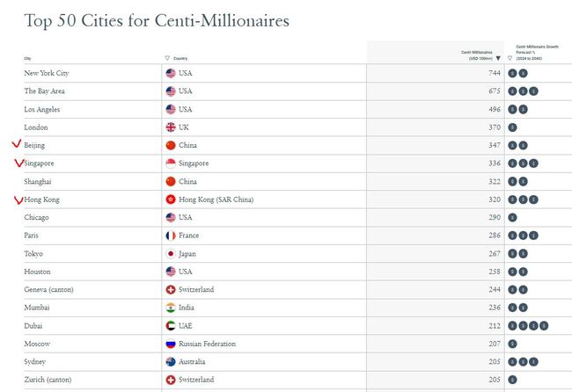Click Dubai's growth forecast coin icons
This screenshot has width=572, height=392.
(528, 326)
